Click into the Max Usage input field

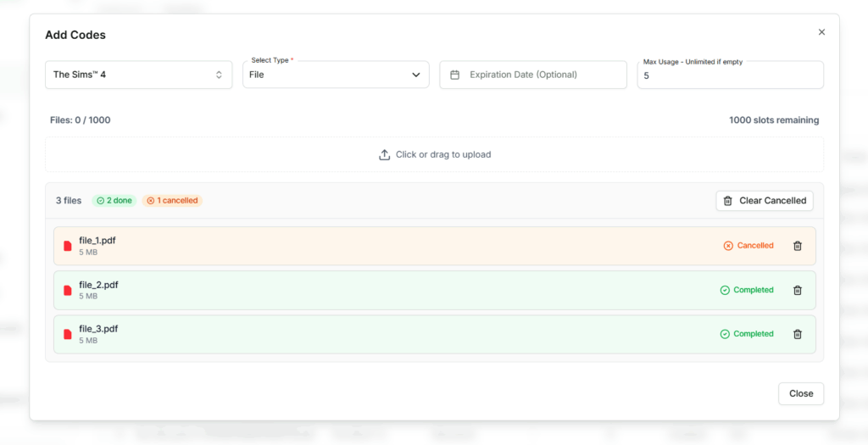tap(729, 75)
